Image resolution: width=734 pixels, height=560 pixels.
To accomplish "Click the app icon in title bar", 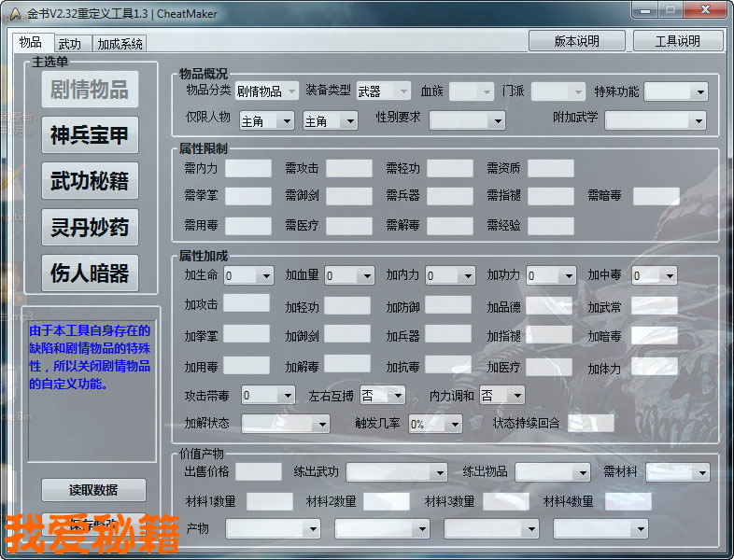I will click(16, 10).
